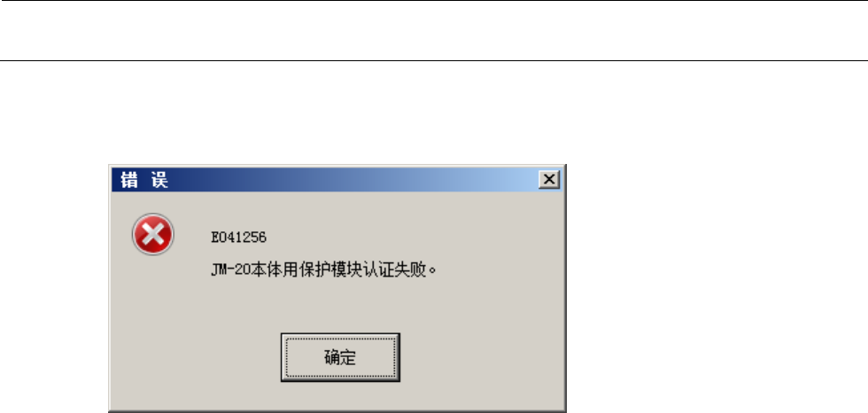Click the 误 character in the dialog title
The width and height of the screenshot is (868, 413).
tap(159, 180)
